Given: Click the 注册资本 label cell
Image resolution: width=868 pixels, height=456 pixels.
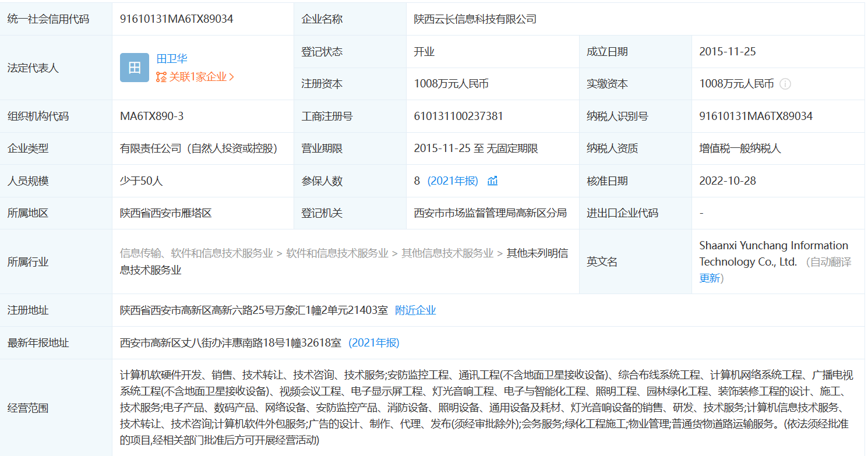Looking at the screenshot, I should coord(350,84).
